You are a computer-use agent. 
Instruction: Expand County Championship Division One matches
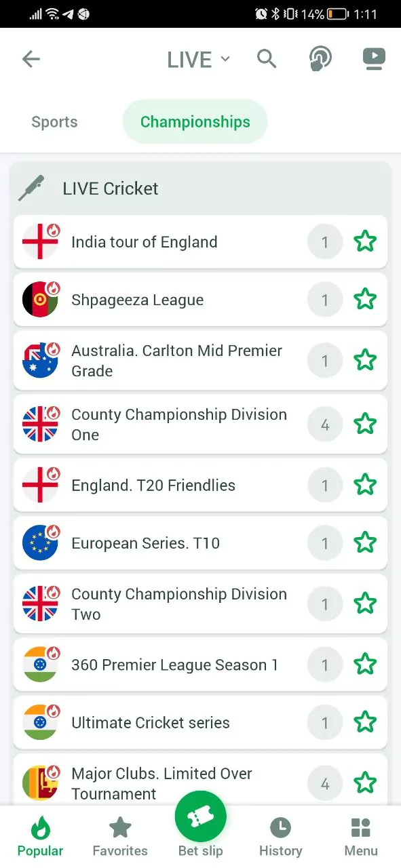(x=200, y=425)
